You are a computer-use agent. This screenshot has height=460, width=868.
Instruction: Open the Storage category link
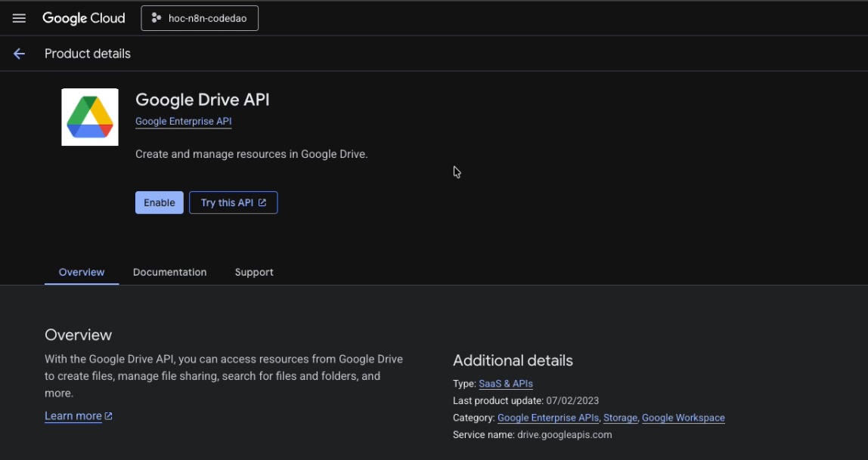click(x=621, y=418)
